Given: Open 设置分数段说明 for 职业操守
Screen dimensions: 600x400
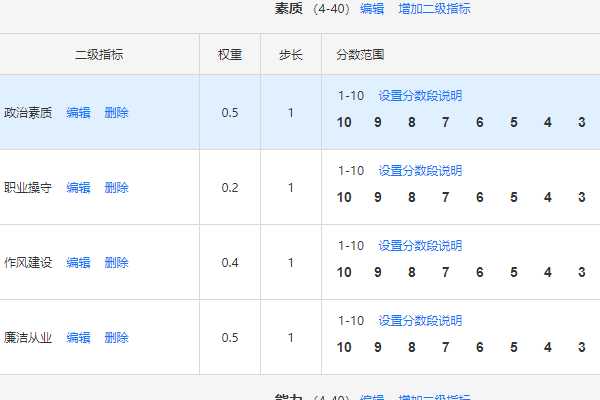Looking at the screenshot, I should (420, 170).
